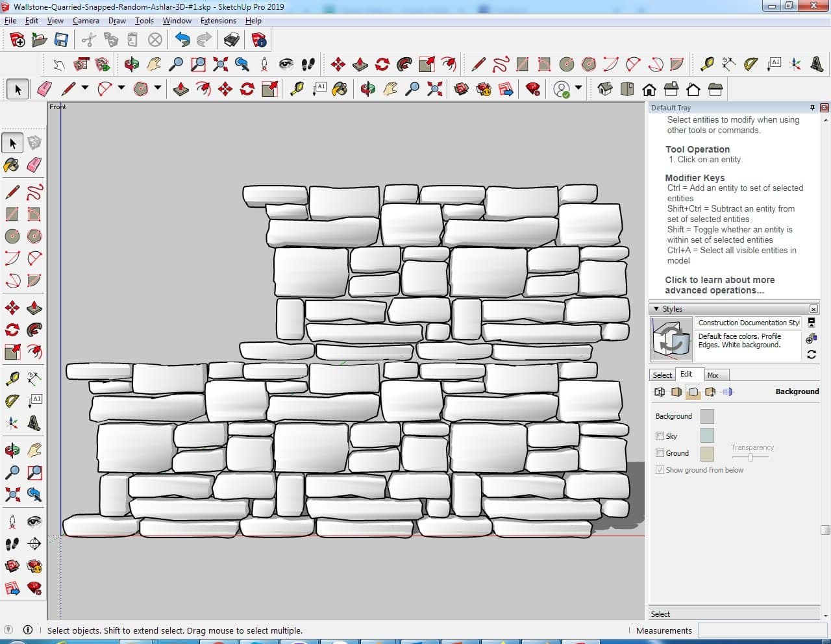Viewport: 831px width, 644px height.
Task: Select the Look Around eye tool in left toolbar
Action: click(x=34, y=522)
